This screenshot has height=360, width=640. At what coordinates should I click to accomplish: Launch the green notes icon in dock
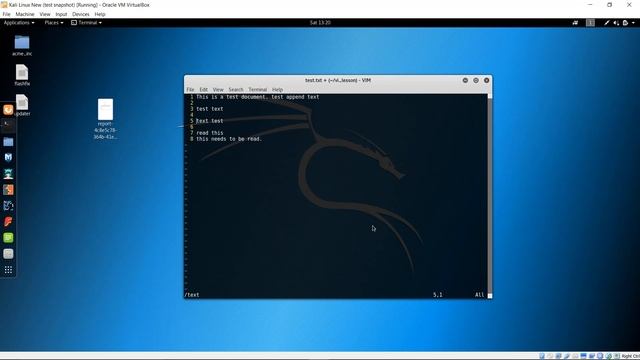[x=8, y=238]
